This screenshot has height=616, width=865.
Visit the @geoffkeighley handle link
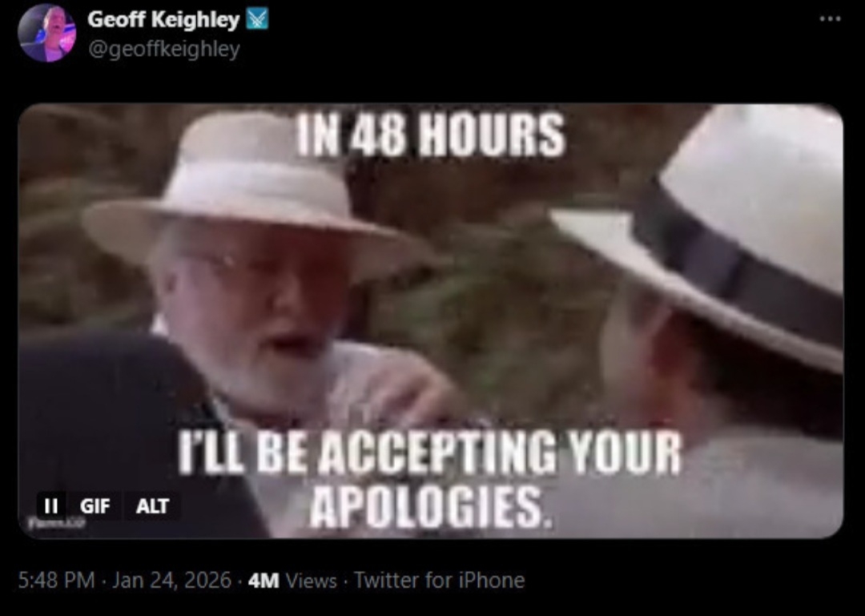(x=163, y=49)
